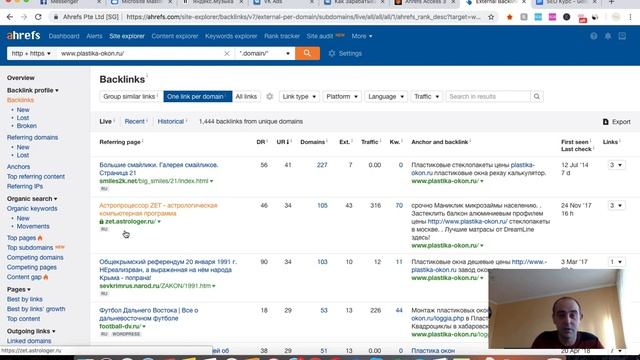The width and height of the screenshot is (640, 360).
Task: Open the *.domain/* mode dropdown
Action: point(264,53)
